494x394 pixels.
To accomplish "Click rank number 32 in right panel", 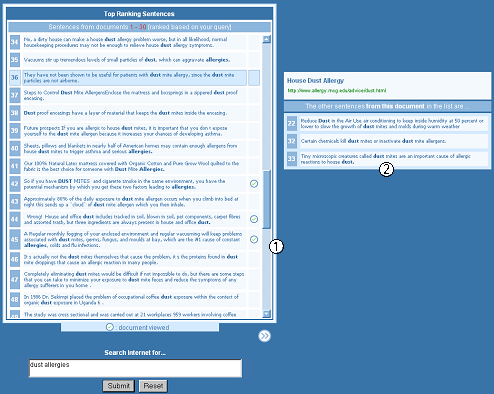I will (x=292, y=141).
